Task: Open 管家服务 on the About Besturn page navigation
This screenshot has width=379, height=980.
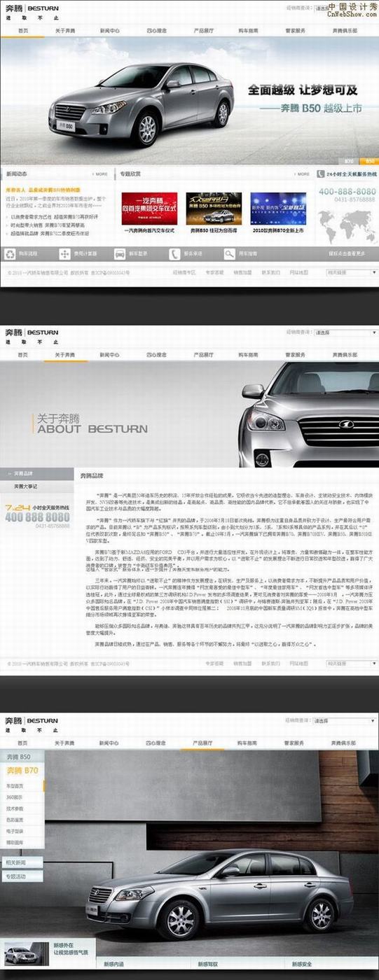Action: click(x=295, y=355)
